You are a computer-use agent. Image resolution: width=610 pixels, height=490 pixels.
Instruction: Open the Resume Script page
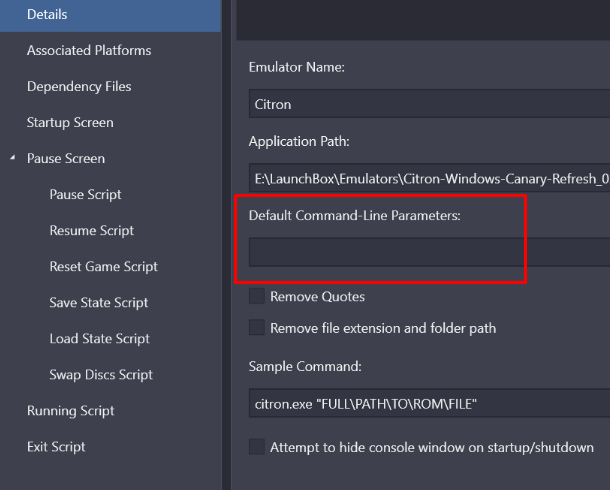(91, 231)
